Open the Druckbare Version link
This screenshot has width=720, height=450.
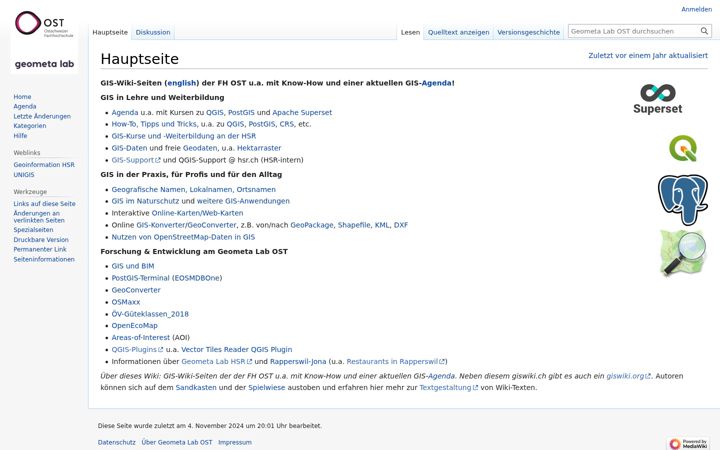tap(41, 240)
